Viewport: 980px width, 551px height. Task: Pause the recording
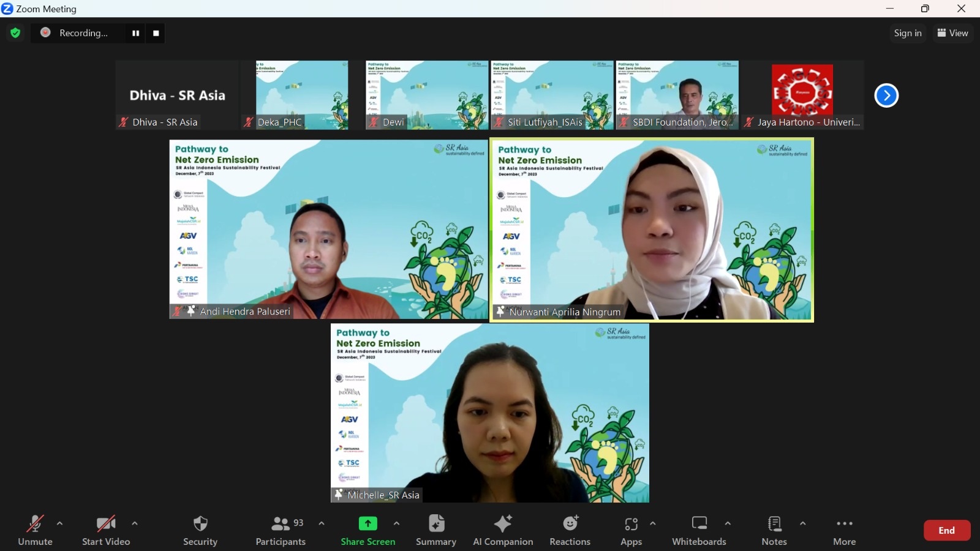coord(136,33)
